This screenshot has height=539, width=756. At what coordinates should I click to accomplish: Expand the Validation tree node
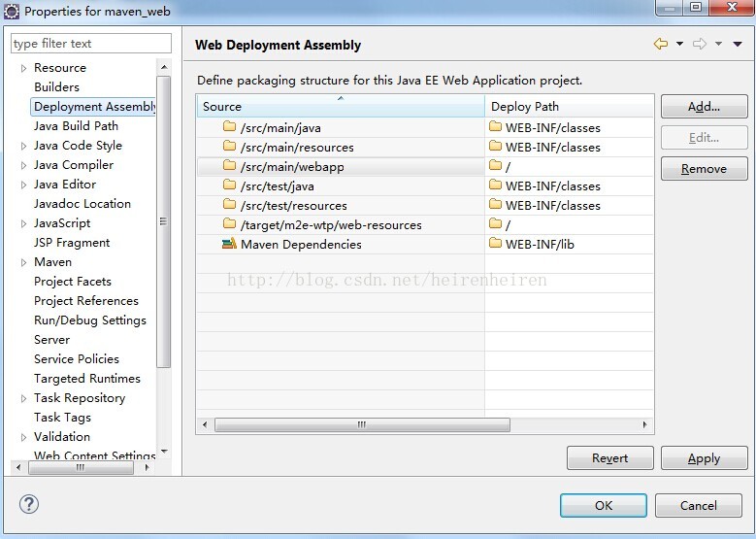23,437
